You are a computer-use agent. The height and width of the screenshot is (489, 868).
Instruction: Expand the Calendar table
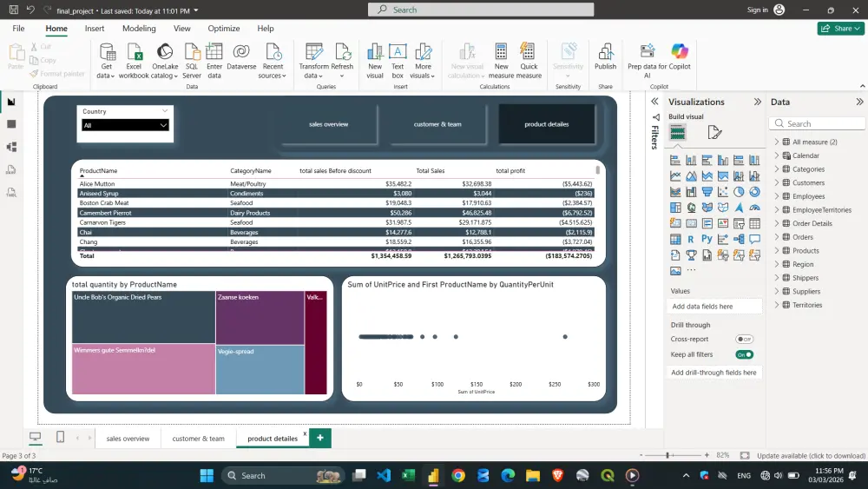[777, 155]
